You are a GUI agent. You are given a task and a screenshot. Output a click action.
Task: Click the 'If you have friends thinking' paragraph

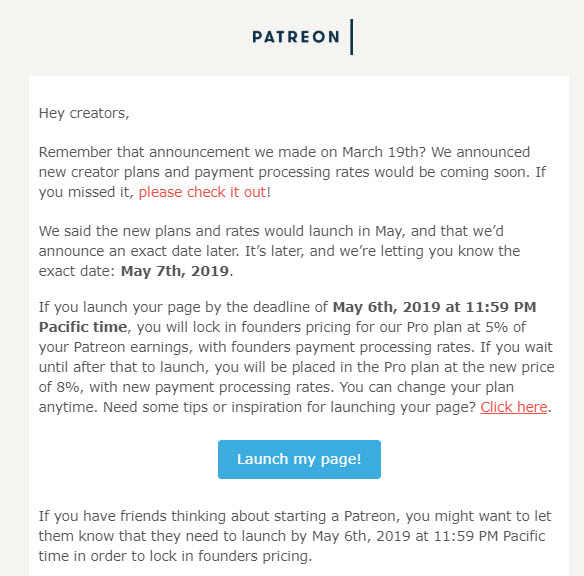tap(295, 536)
